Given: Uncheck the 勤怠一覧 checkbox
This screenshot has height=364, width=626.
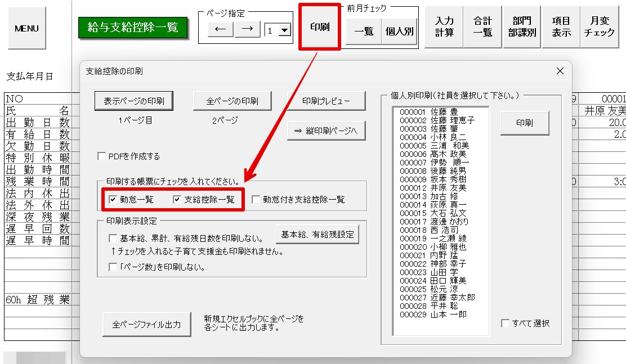Looking at the screenshot, I should pyautogui.click(x=113, y=199).
